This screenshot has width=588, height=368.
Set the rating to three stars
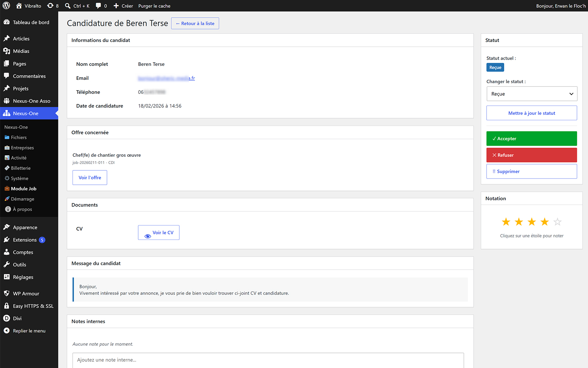point(532,222)
